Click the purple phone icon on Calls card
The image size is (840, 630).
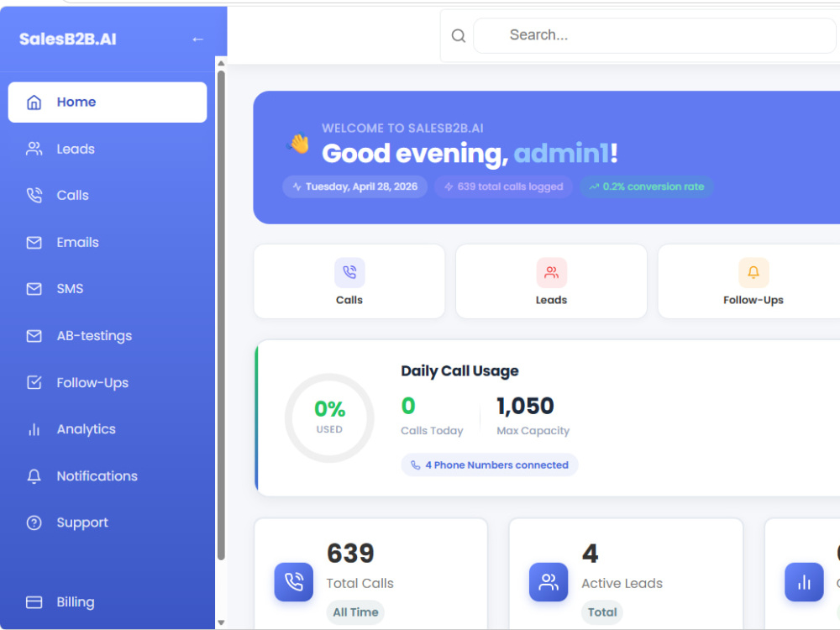tap(349, 273)
